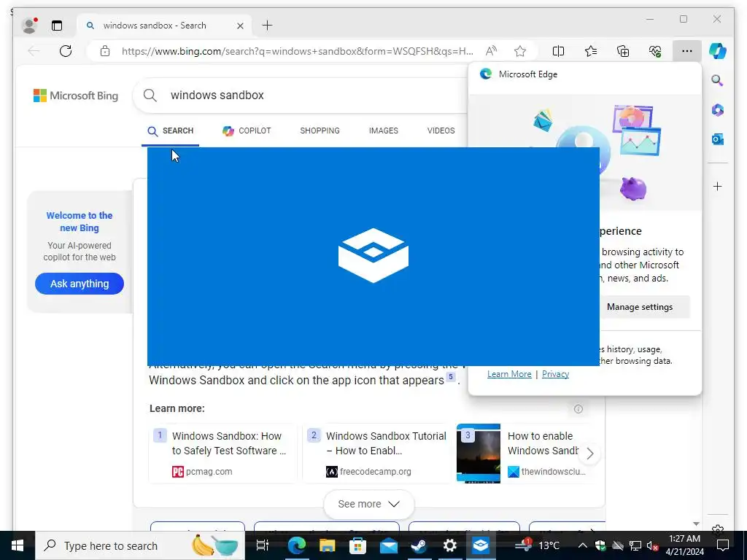Open the tab actions menu icon
The height and width of the screenshot is (560, 747).
[x=57, y=26]
